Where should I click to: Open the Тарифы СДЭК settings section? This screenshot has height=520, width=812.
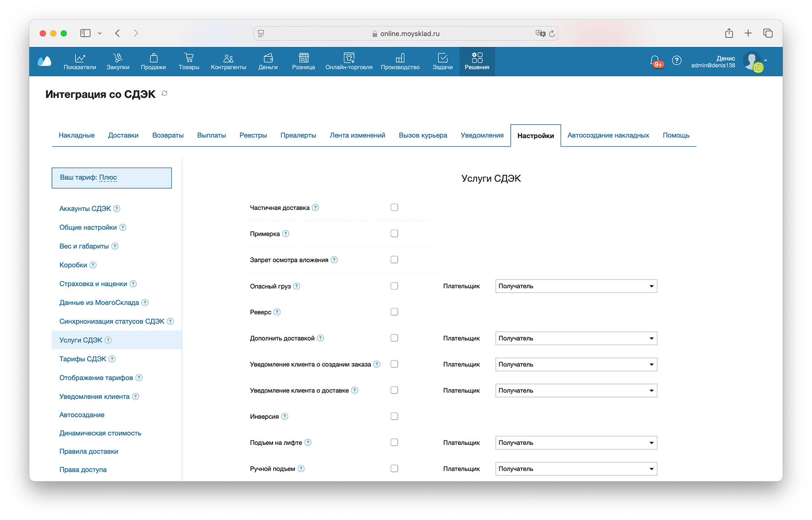(x=83, y=359)
